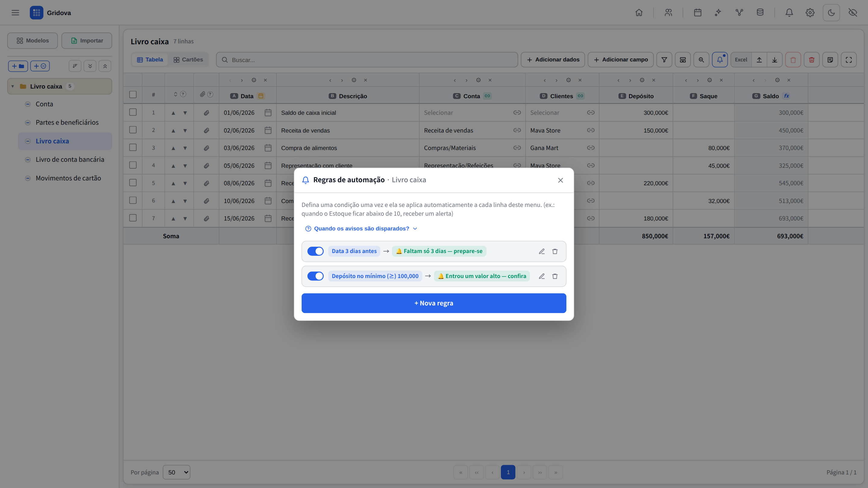
Task: Click the row layout icon in toolbar
Action: pyautogui.click(x=683, y=60)
